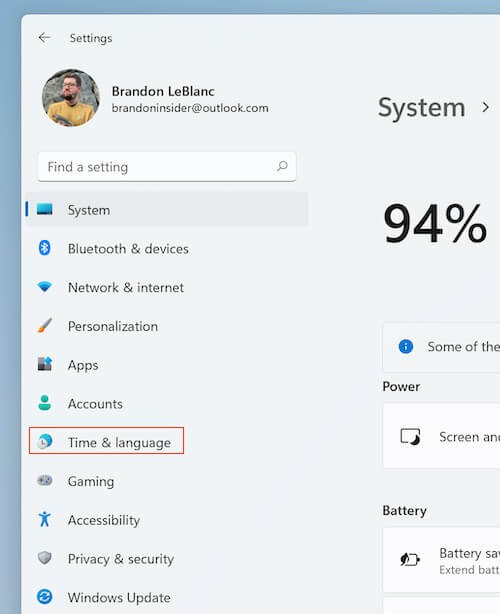Select System in the sidebar
This screenshot has height=614, width=500.
click(x=167, y=209)
